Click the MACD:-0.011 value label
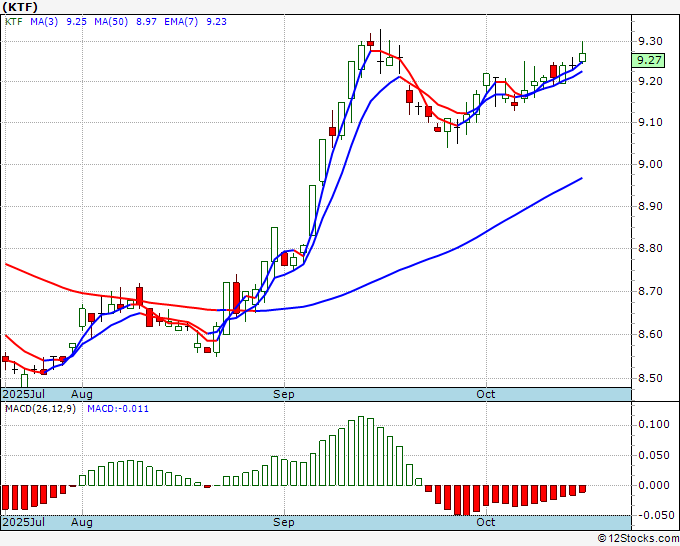Image resolution: width=680 pixels, height=546 pixels. (x=118, y=409)
